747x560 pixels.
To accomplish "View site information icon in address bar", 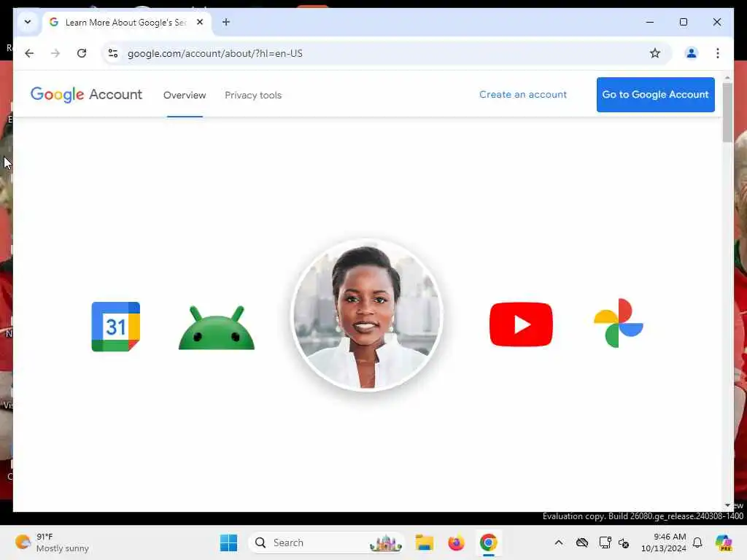I will (x=113, y=53).
